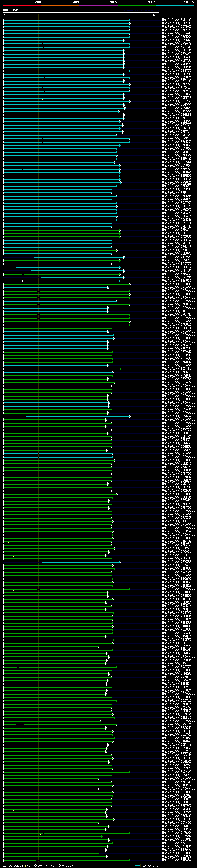
Task: Open hit UniRef100_C6TBK3
Action: tap(177, 26)
